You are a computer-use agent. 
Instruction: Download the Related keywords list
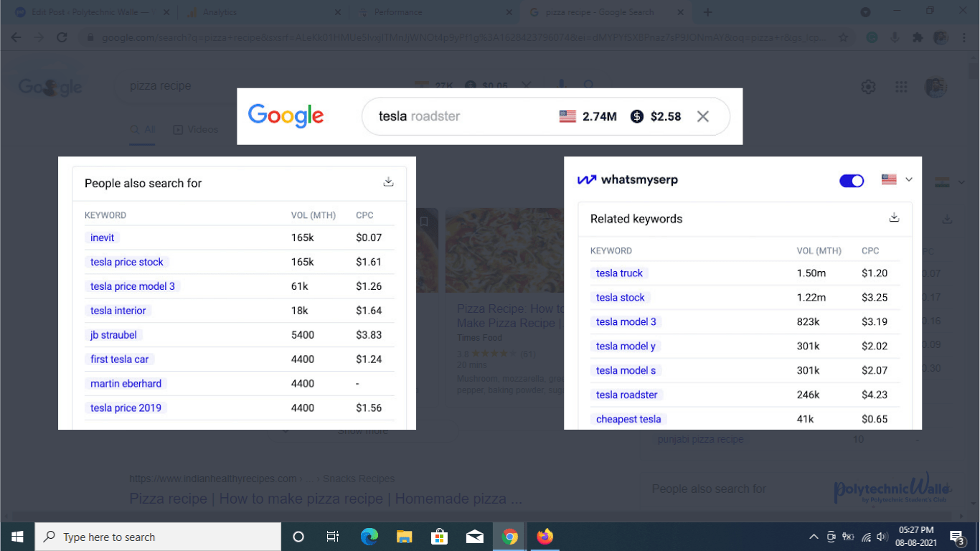[x=894, y=218]
